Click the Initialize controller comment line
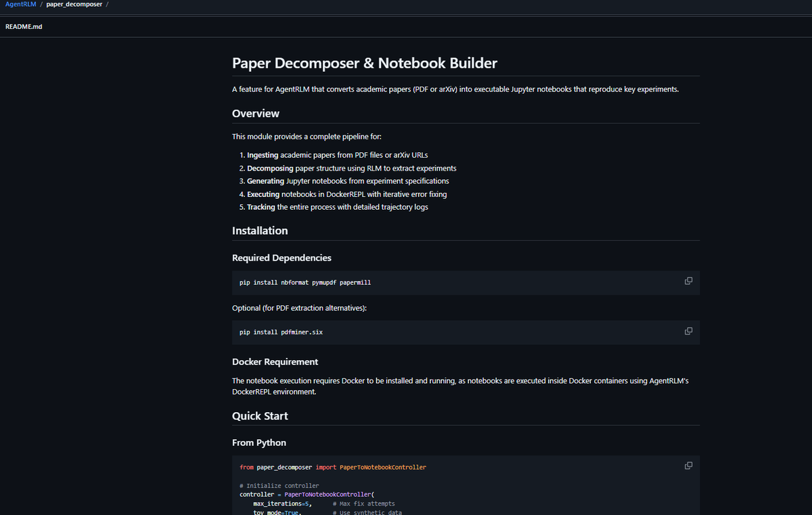The width and height of the screenshot is (812, 515). tap(279, 485)
